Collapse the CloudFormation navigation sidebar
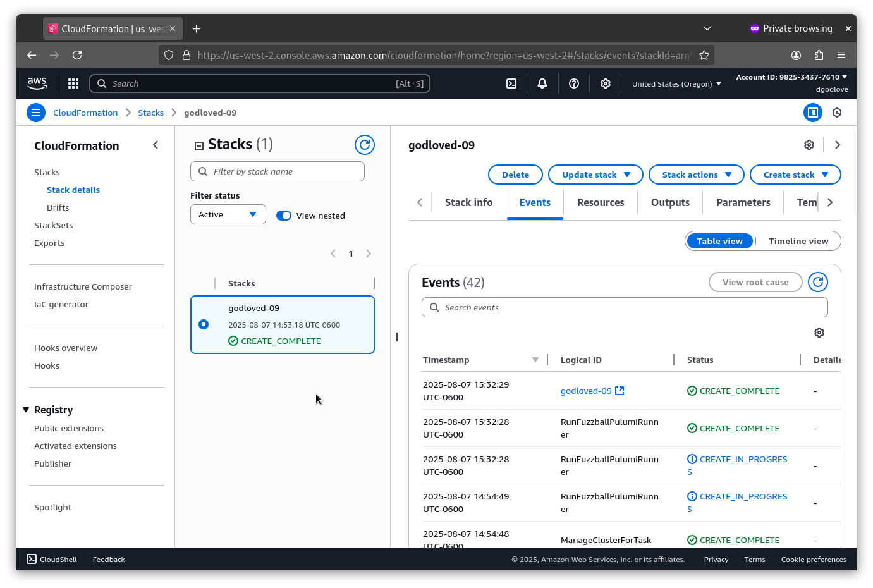The width and height of the screenshot is (873, 588). (x=155, y=145)
